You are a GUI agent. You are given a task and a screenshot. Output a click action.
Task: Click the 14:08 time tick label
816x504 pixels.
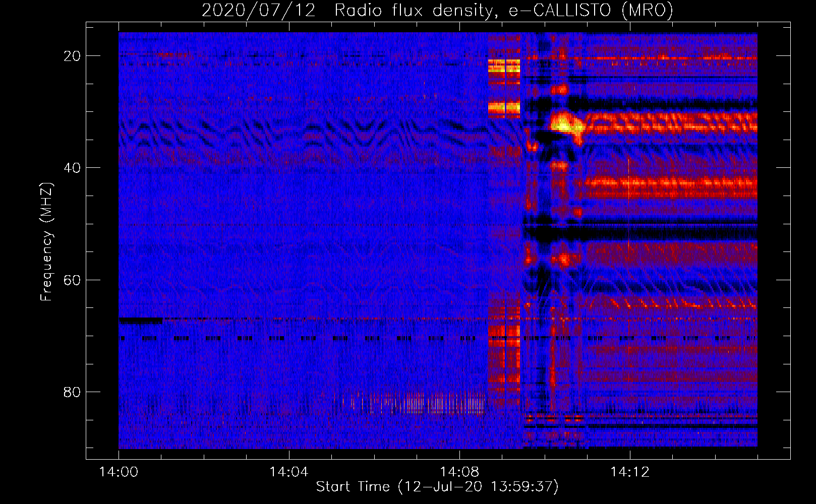[459, 472]
